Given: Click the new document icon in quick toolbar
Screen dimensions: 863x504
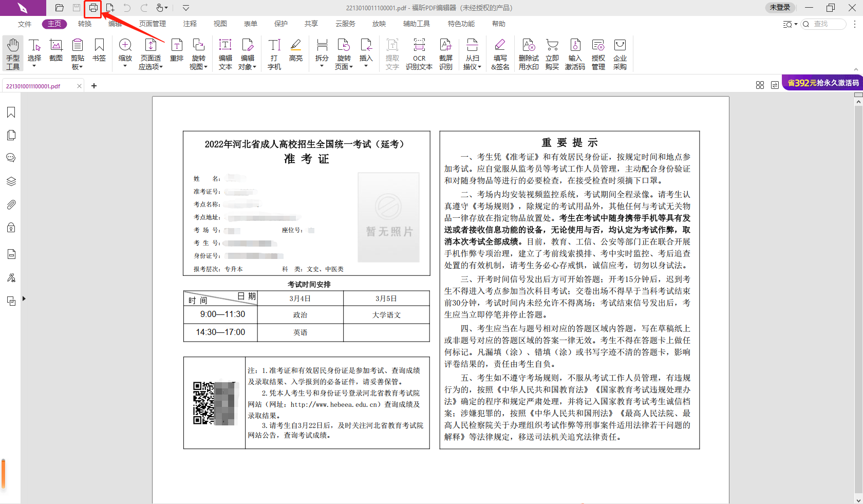Looking at the screenshot, I should [110, 8].
